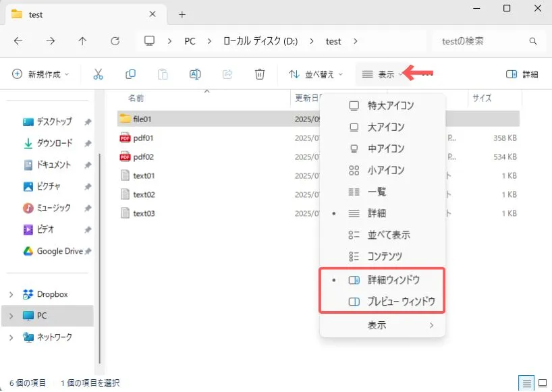The image size is (552, 392).
Task: Click the 新規作成 button
Action: [x=40, y=74]
